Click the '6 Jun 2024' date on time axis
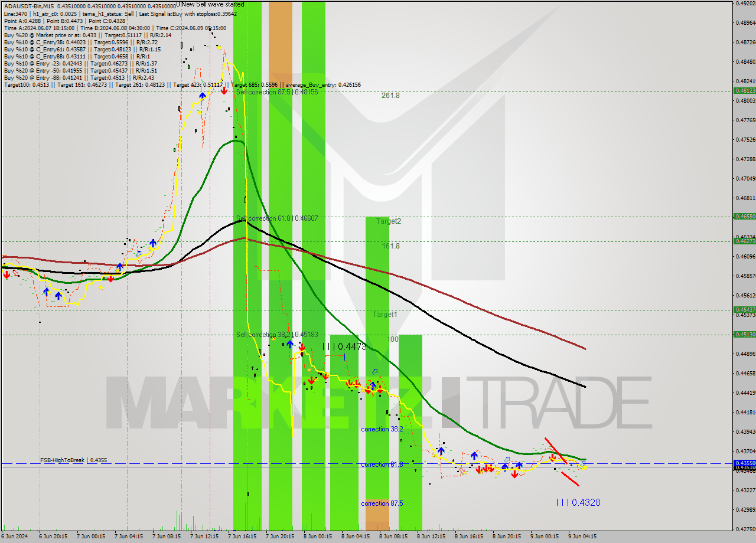Image resolution: width=756 pixels, height=543 pixels. [14, 537]
